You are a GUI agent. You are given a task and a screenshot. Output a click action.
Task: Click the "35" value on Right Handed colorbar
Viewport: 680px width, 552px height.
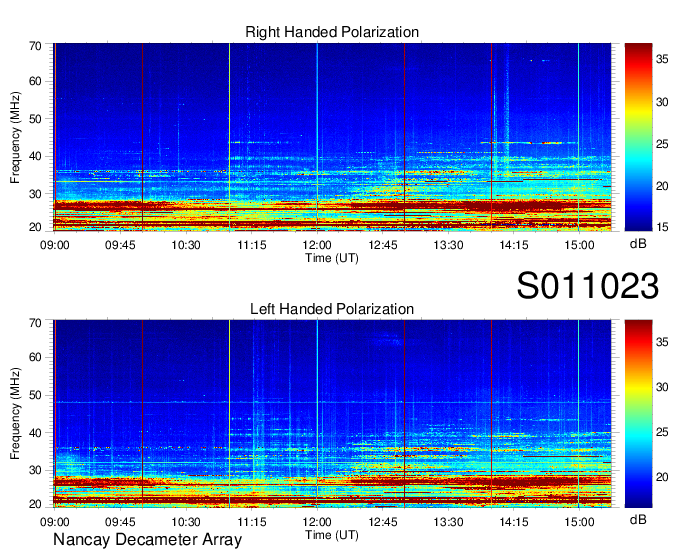662,59
